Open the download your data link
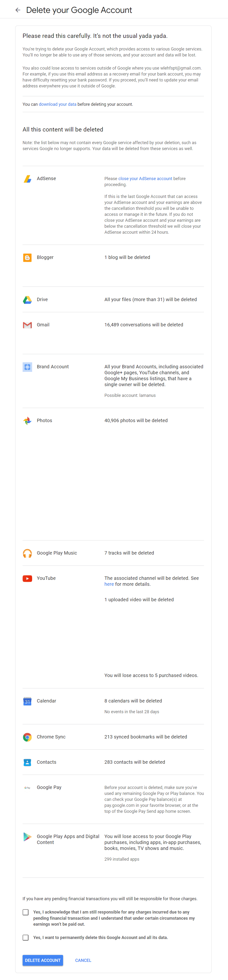 (57, 104)
